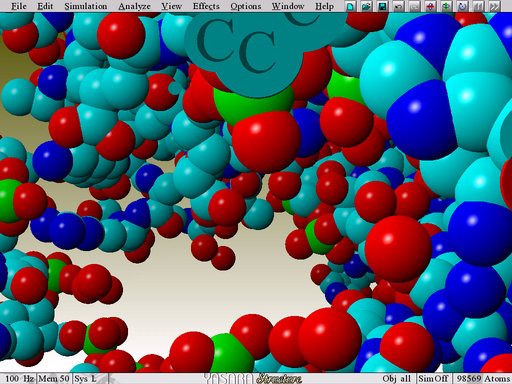Viewport: 512px width, 384px height.
Task: Click the red horizontal rotation icon
Action: tap(430, 6)
